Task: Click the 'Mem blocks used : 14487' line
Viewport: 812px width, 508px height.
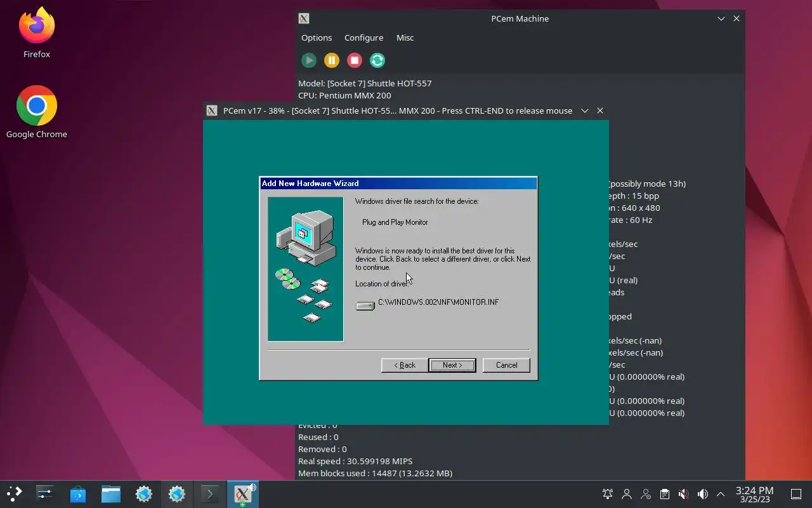Action: [375, 473]
